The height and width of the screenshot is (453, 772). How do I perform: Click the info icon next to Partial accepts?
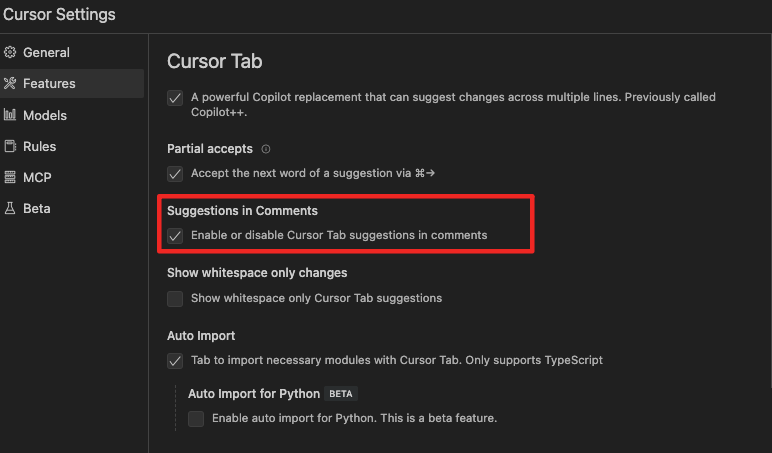pyautogui.click(x=266, y=149)
